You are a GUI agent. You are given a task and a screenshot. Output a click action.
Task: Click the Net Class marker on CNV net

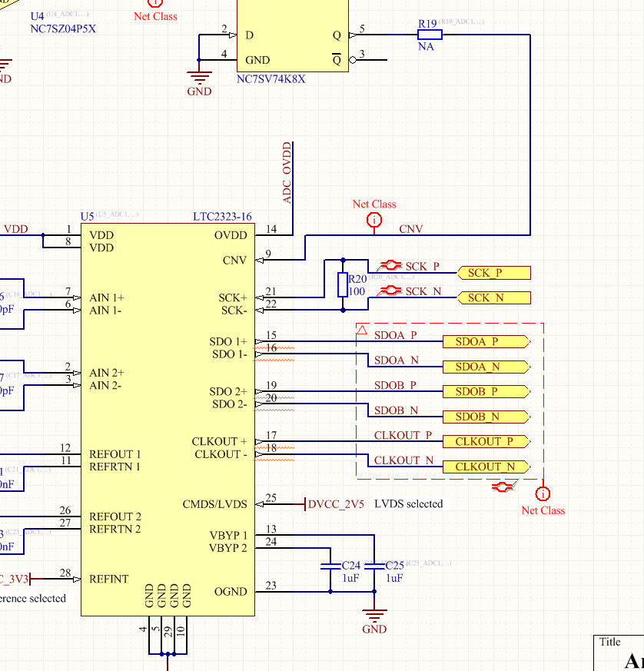point(374,221)
